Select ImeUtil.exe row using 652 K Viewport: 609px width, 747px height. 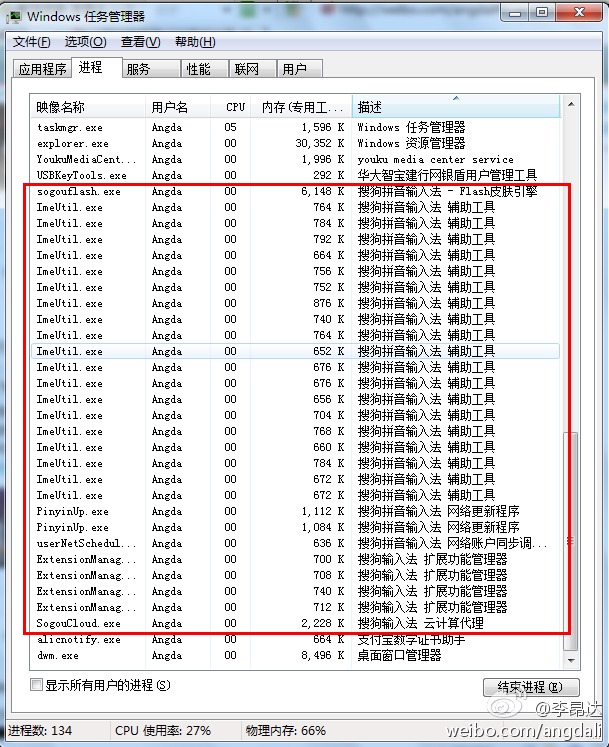[295, 351]
